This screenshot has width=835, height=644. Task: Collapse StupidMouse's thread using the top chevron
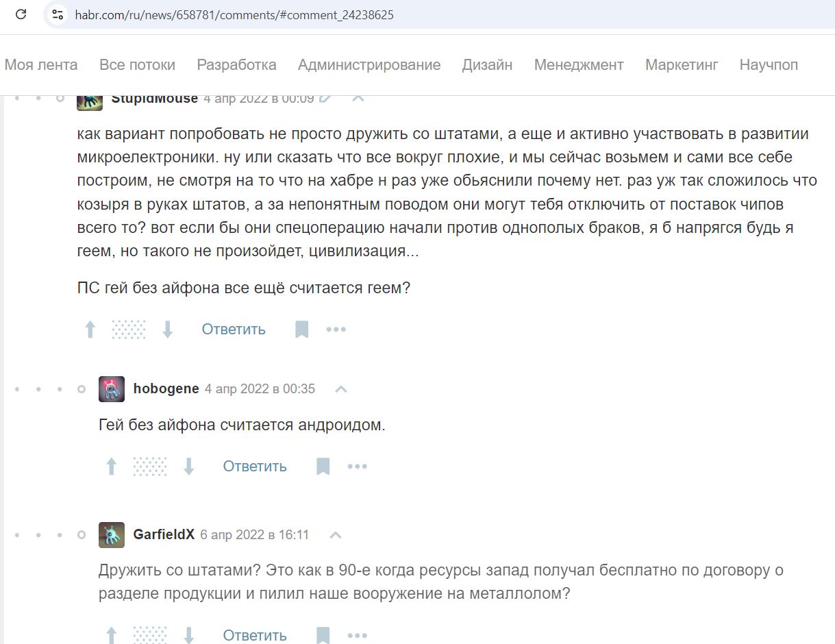358,98
